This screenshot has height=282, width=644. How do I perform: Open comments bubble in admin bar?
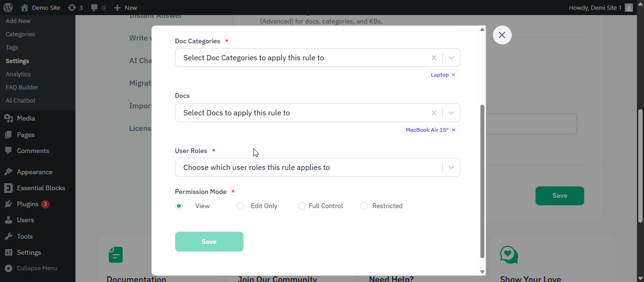pyautogui.click(x=98, y=8)
